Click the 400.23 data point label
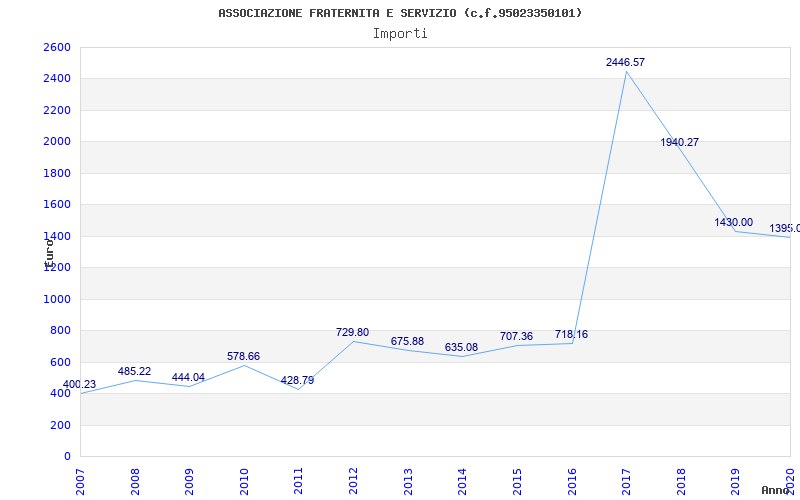Image resolution: width=800 pixels, height=500 pixels. pos(79,385)
